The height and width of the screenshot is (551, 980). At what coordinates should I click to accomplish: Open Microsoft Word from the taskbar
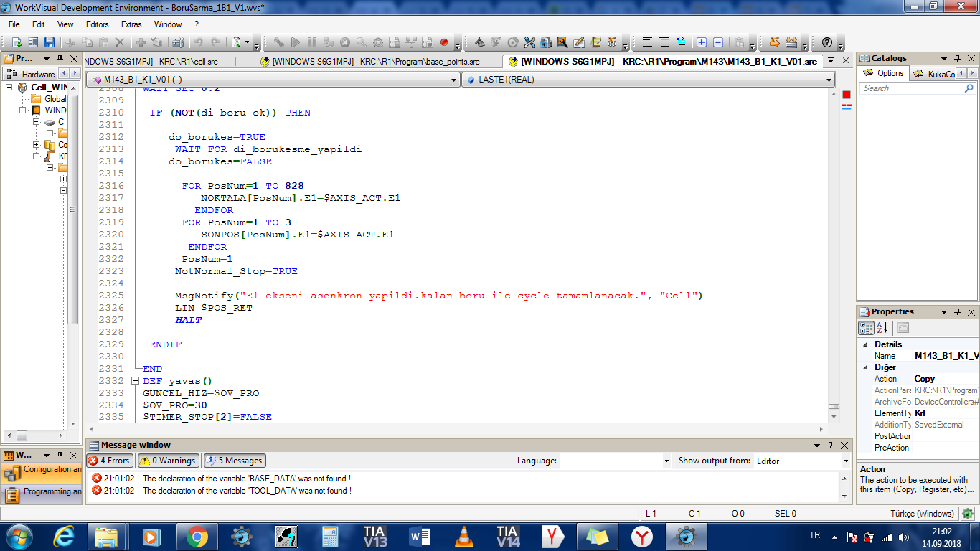[420, 537]
